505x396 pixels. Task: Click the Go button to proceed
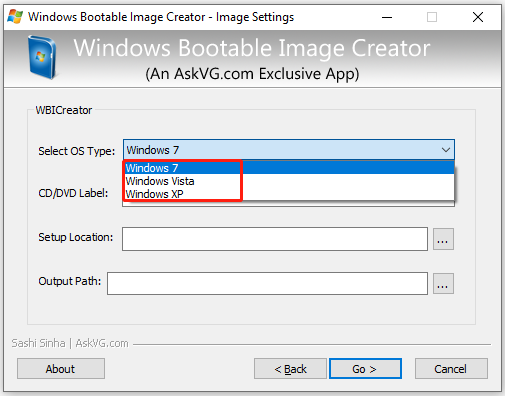click(x=365, y=369)
